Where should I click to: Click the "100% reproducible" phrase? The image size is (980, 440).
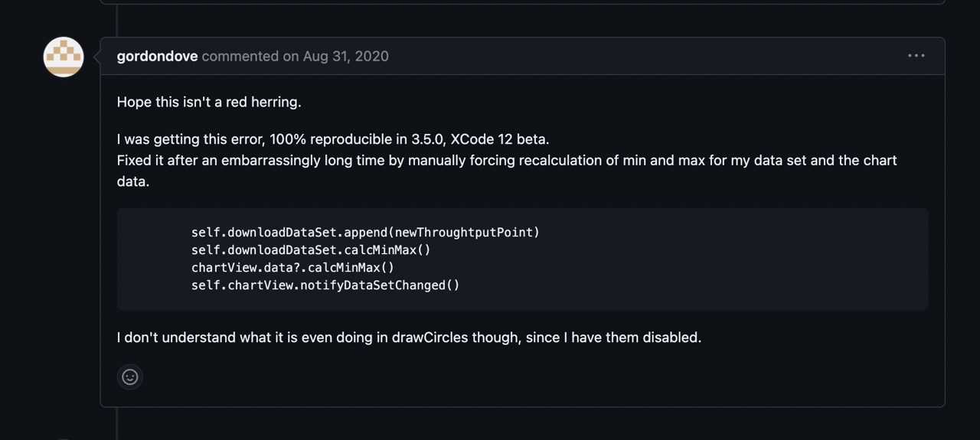click(331, 139)
